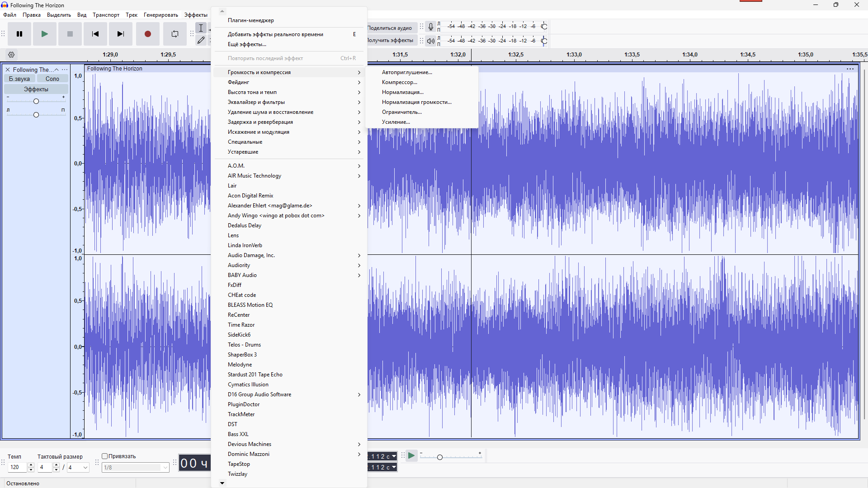Close the Following The Horizon track
This screenshot has height=488, width=868.
click(x=8, y=70)
